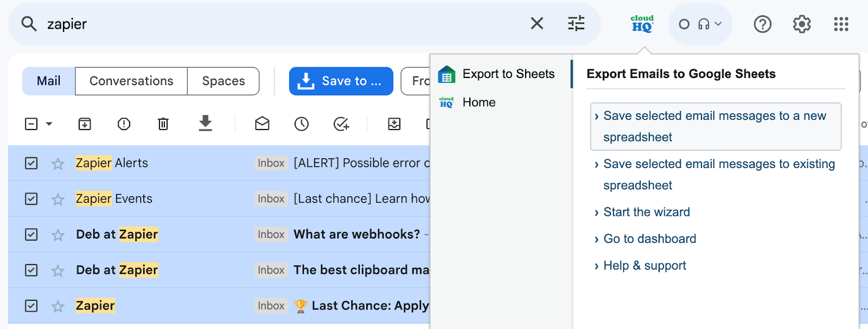Save selected messages to a new spreadsheet
The image size is (868, 329).
click(x=715, y=126)
